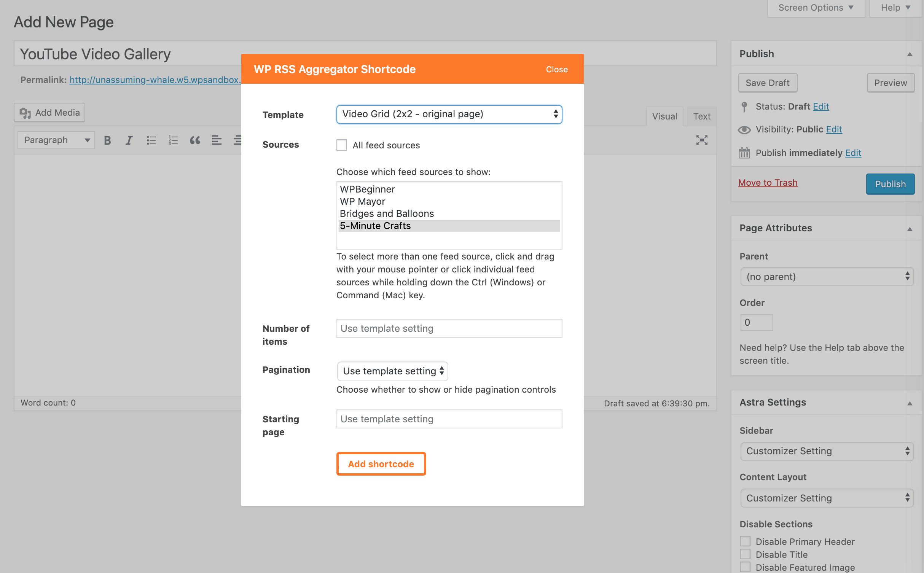924x573 pixels.
Task: Select Bridges and Balloons feed source
Action: coord(449,213)
